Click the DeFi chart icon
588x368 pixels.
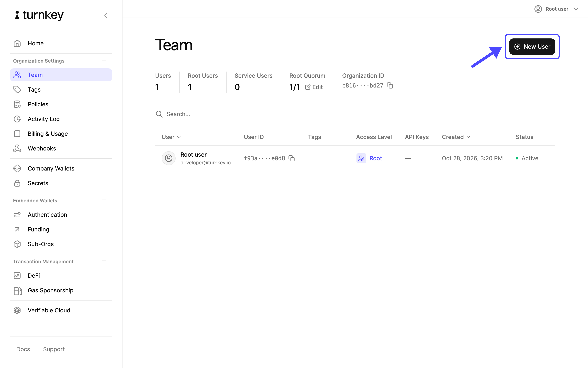17,276
